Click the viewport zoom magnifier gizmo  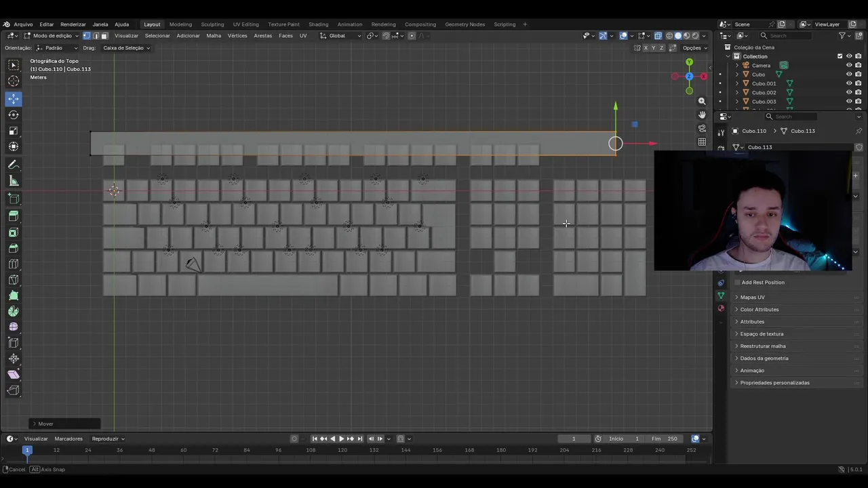point(702,101)
